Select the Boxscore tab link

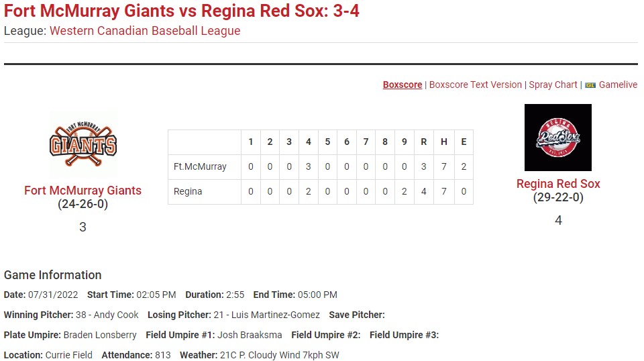pyautogui.click(x=402, y=85)
